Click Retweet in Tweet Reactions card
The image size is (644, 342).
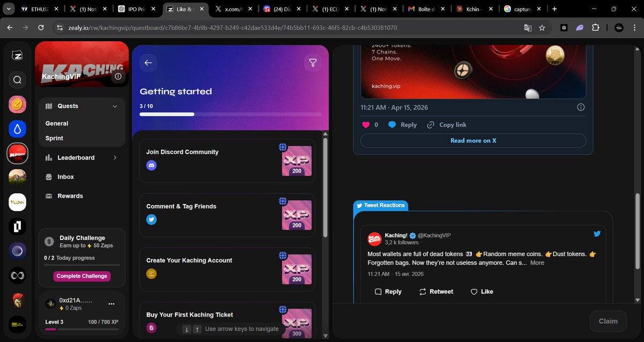click(436, 292)
